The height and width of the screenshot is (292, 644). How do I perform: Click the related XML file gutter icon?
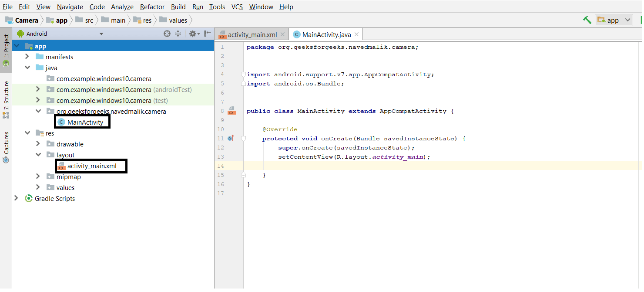[231, 111]
